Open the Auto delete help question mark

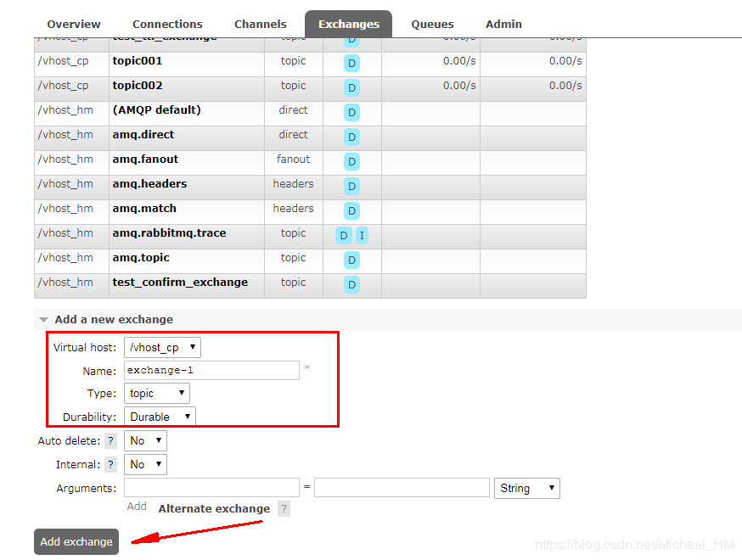(110, 440)
